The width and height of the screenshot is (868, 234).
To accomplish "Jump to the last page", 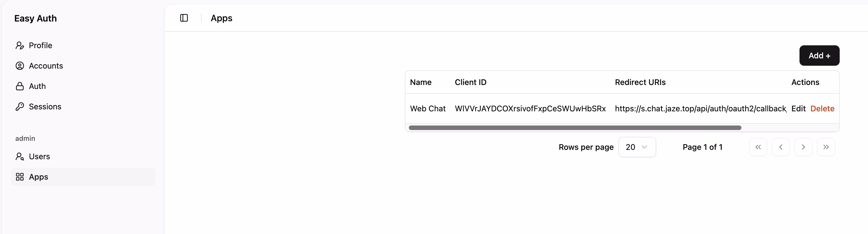I will point(826,147).
